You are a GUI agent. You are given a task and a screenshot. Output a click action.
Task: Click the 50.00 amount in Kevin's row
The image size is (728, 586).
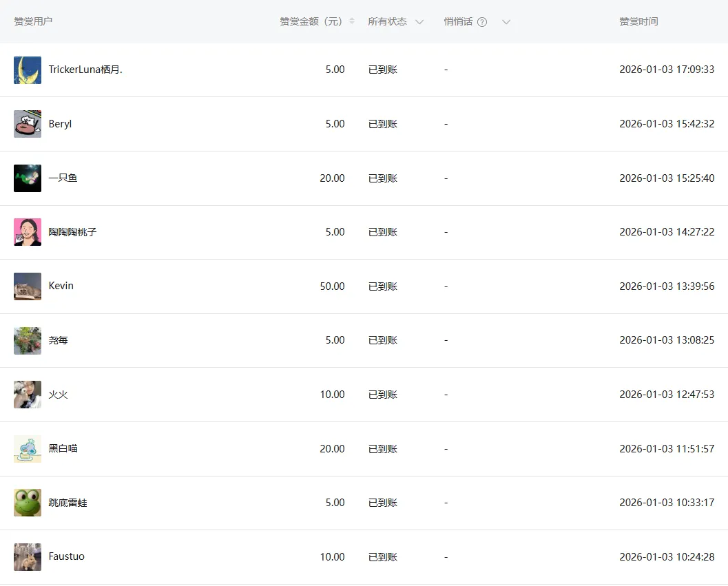pos(332,286)
